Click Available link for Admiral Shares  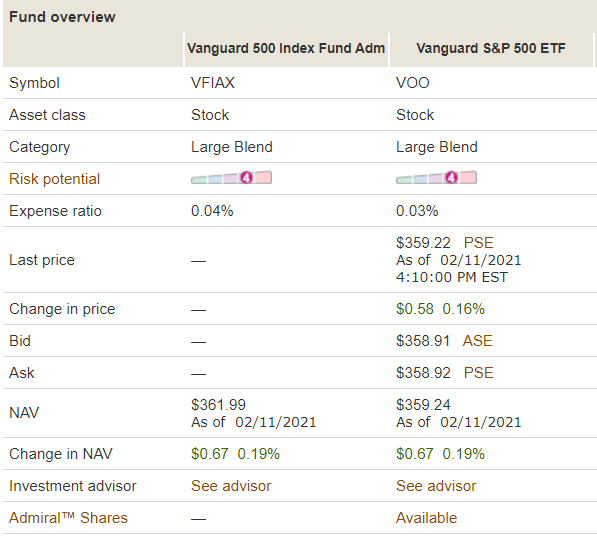[x=426, y=518]
